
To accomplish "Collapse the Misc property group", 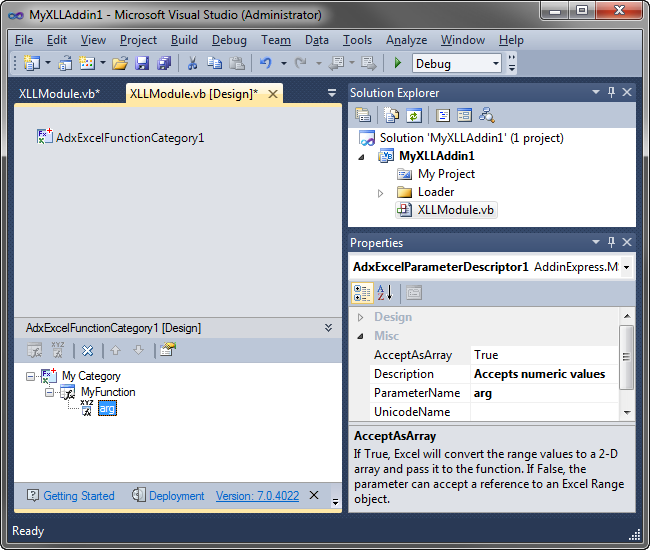I will [x=360, y=337].
